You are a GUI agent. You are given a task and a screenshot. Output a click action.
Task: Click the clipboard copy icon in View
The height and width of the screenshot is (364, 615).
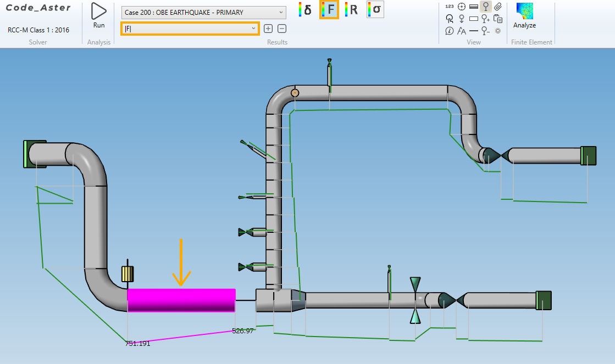[x=498, y=19]
